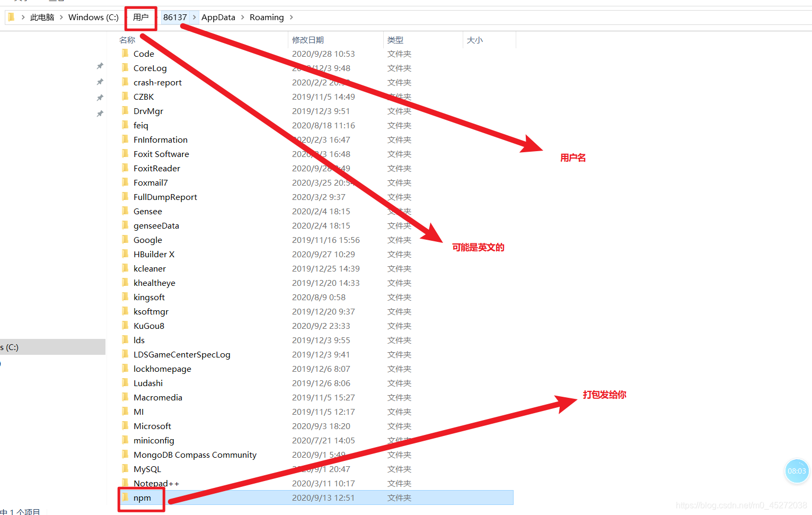This screenshot has width=812, height=515.
Task: Go to 86137 in the breadcrumb
Action: pyautogui.click(x=175, y=18)
